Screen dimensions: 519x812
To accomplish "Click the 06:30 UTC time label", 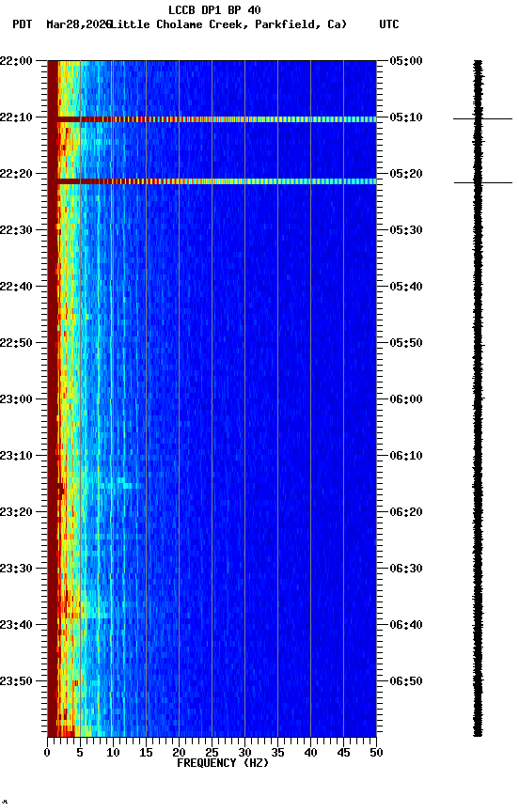I will 406,569.
